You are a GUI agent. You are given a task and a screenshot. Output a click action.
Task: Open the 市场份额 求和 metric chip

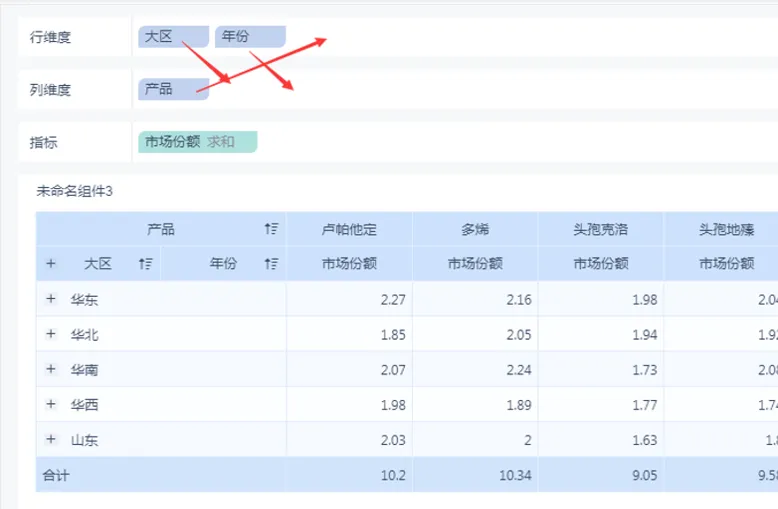(197, 142)
